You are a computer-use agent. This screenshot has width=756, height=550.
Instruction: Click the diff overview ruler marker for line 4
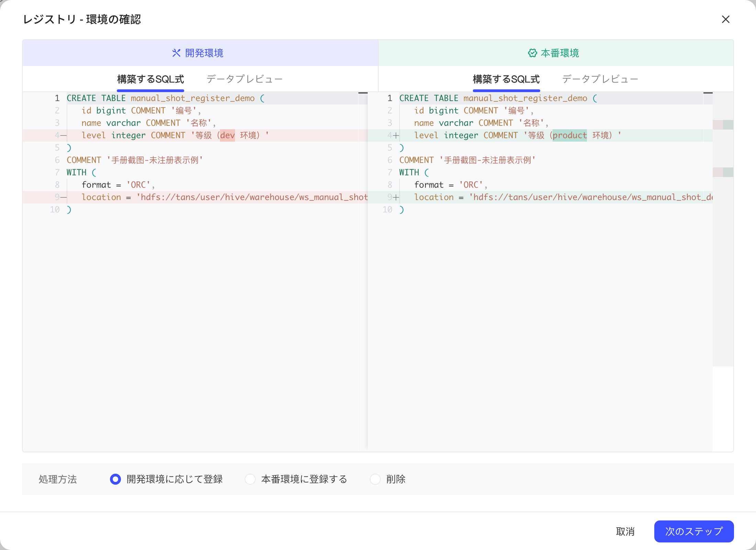(723, 125)
